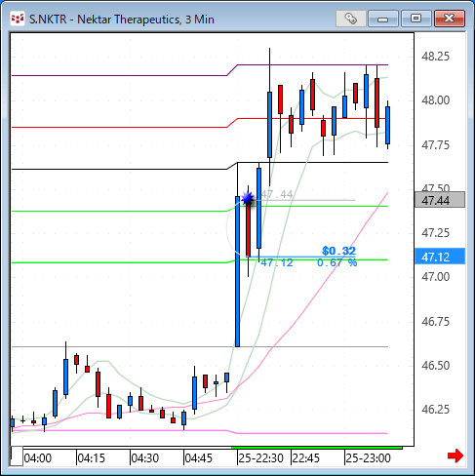The image size is (475, 476).
Task: Click the 0.67 % measurement label on chart
Action: [336, 262]
